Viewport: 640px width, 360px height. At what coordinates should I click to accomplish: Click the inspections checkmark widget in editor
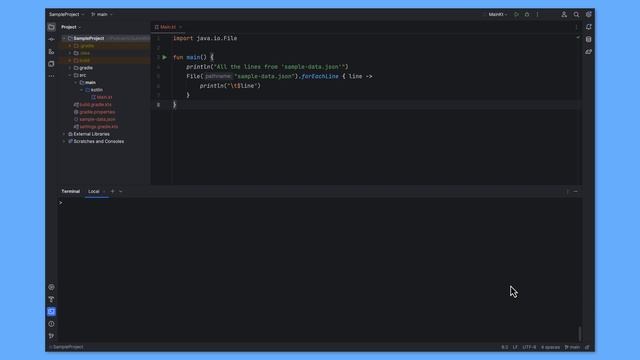click(x=578, y=38)
